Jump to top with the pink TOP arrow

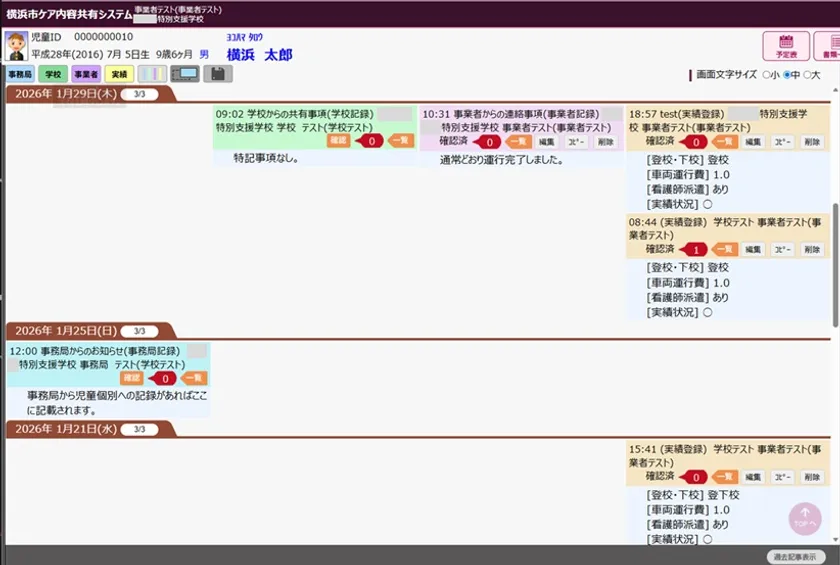[x=805, y=518]
